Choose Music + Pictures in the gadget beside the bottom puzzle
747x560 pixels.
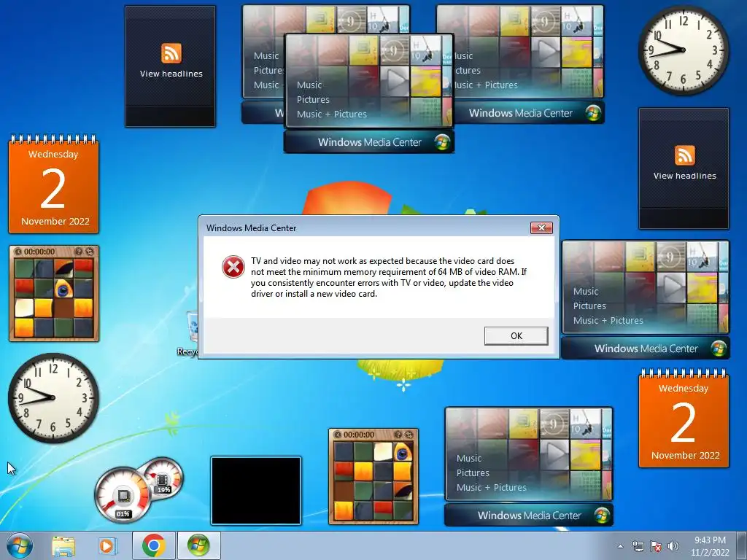pyautogui.click(x=491, y=488)
